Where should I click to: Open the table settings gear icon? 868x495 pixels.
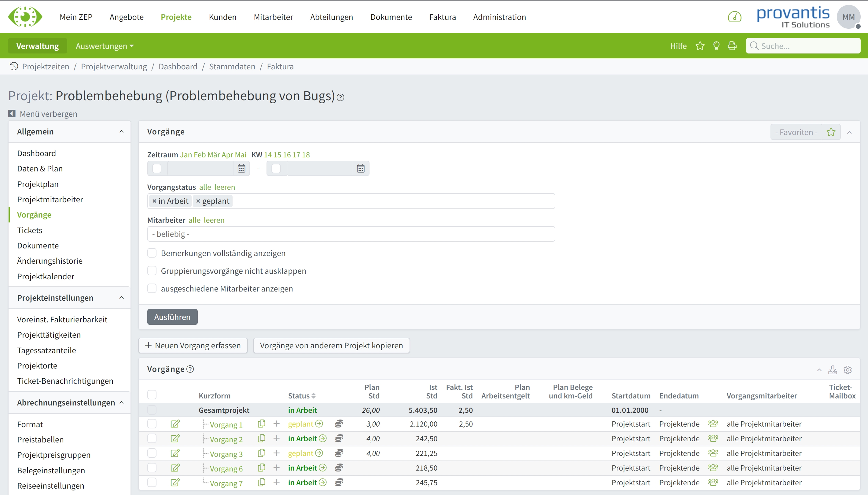(847, 369)
